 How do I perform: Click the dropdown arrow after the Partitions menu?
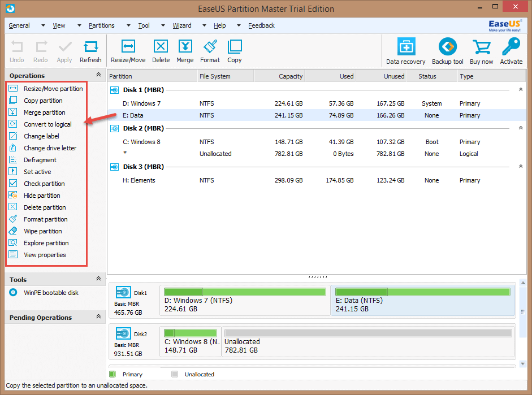128,25
